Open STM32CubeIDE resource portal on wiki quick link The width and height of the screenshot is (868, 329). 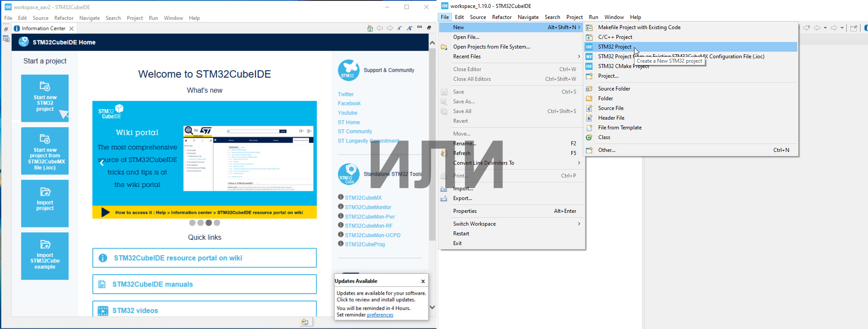[x=205, y=258]
